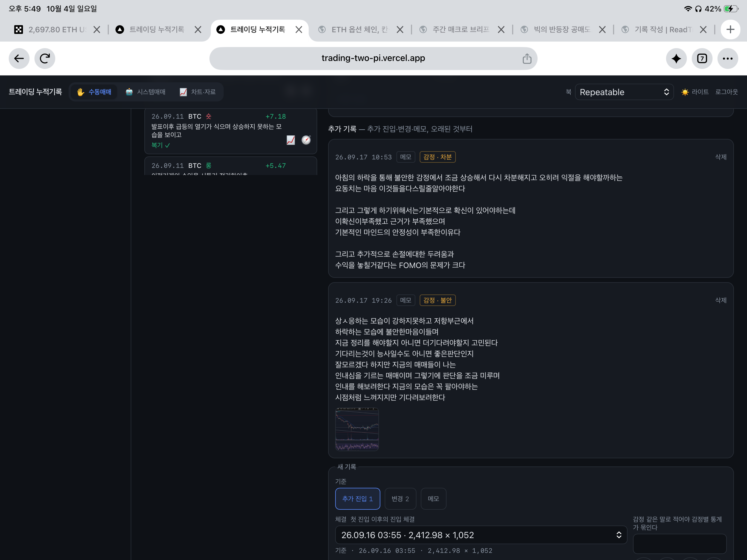The width and height of the screenshot is (747, 560).
Task: Check the battery indicator in the status bar
Action: pyautogui.click(x=731, y=9)
